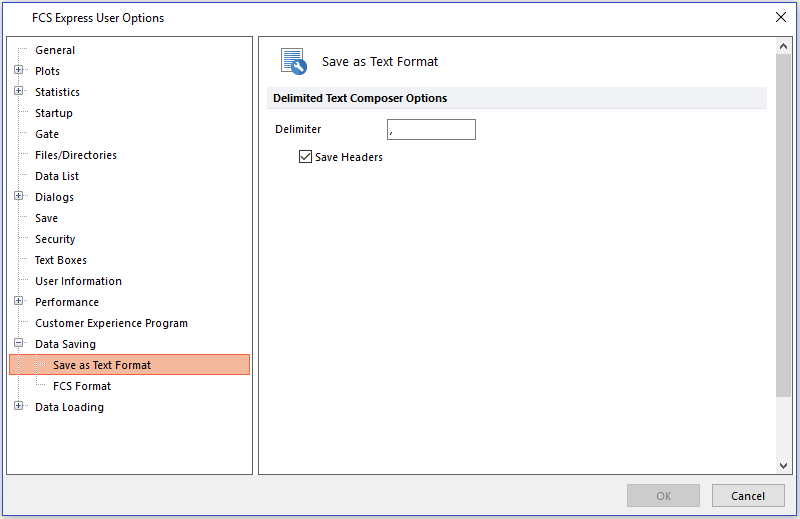Select User Information in the tree
This screenshot has width=800, height=519.
point(79,281)
